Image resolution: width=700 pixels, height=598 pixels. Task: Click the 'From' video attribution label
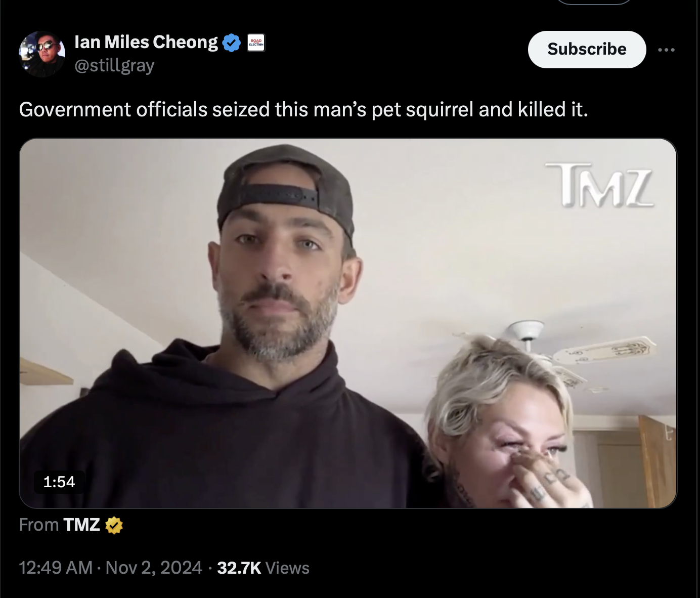pyautogui.click(x=39, y=525)
